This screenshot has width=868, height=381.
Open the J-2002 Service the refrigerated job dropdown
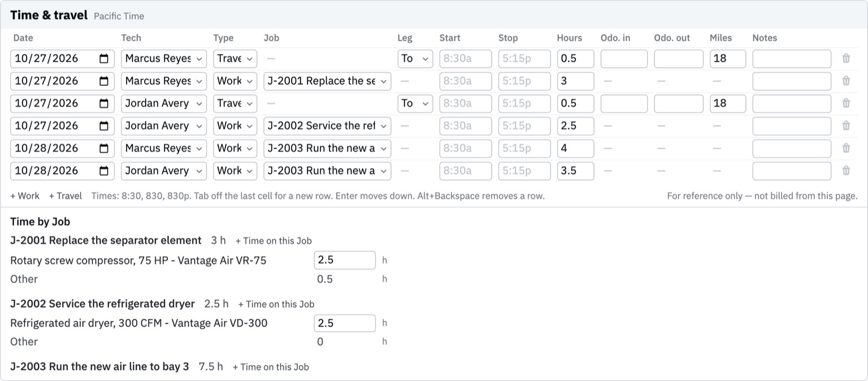click(x=327, y=125)
